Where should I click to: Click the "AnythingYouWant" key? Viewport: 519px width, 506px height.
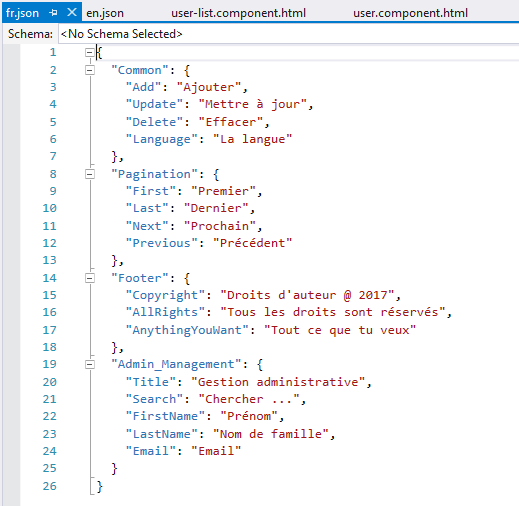click(187, 330)
